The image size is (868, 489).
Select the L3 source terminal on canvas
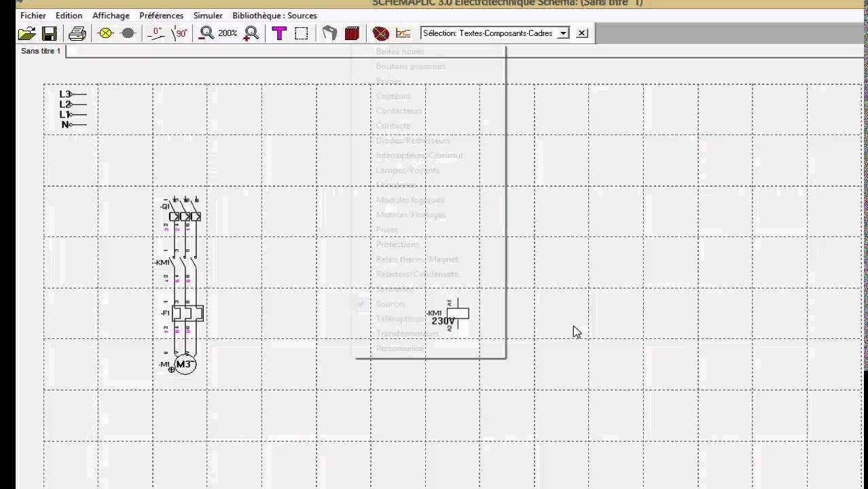pyautogui.click(x=73, y=94)
